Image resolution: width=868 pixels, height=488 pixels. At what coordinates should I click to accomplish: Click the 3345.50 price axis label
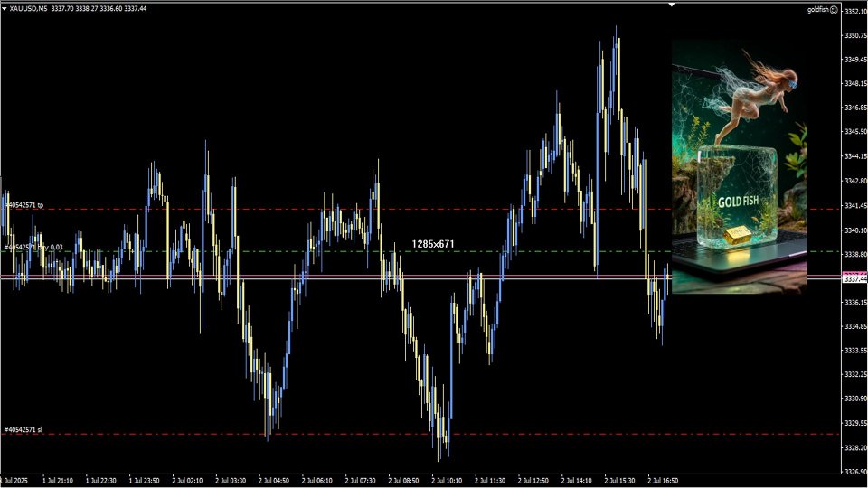855,132
